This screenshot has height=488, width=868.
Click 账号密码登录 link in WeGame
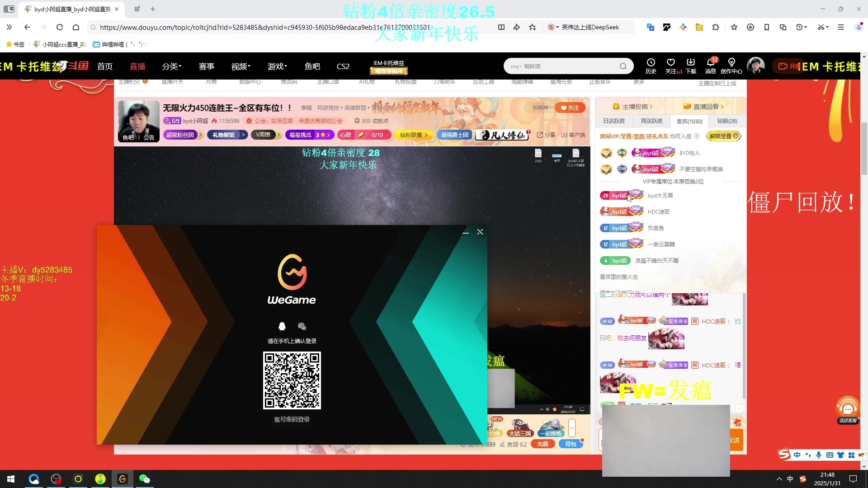click(292, 419)
